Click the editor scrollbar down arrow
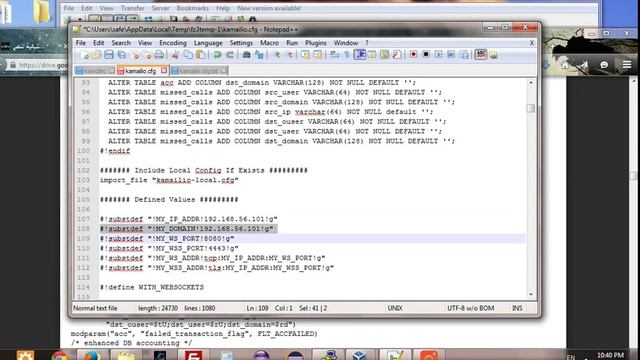This screenshot has height=360, width=640. 531,294
